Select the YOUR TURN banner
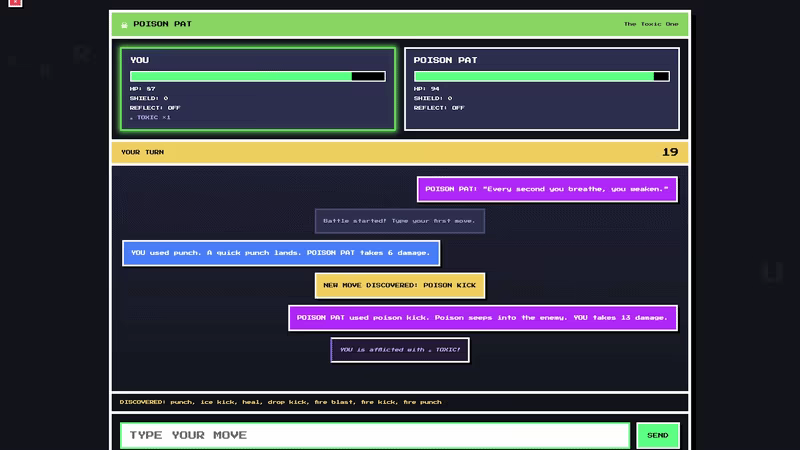 (x=400, y=152)
